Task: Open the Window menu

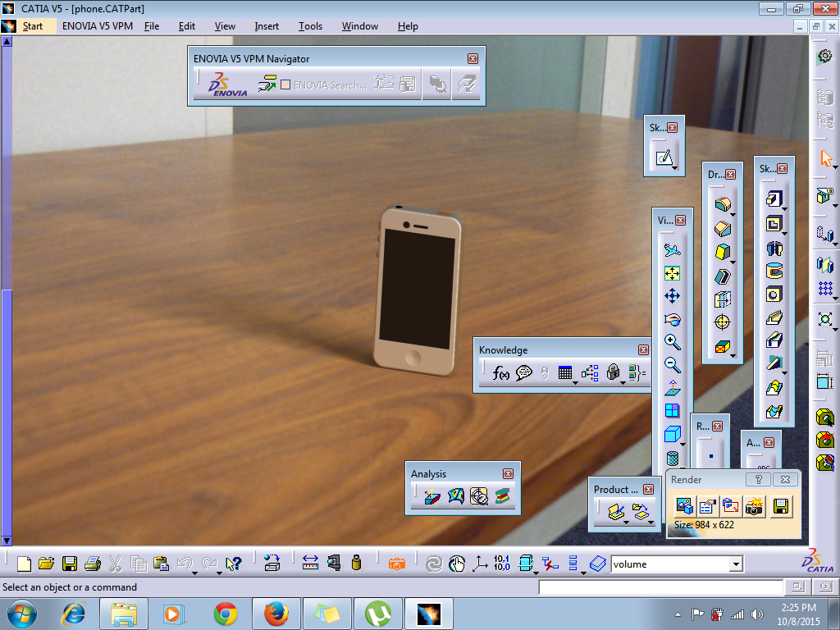Action: coord(360,26)
